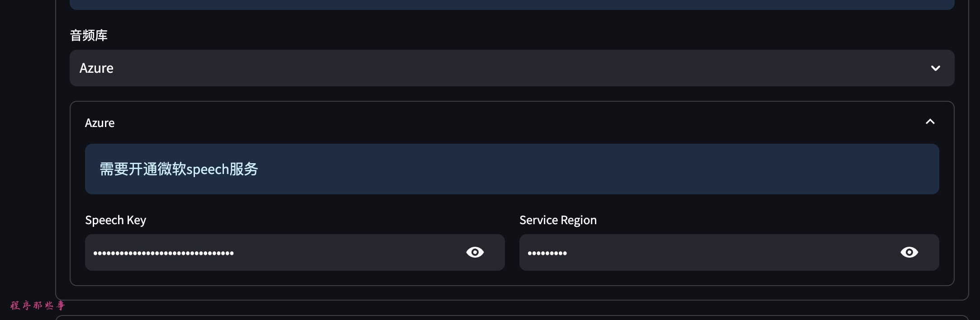Viewport: 980px width, 320px height.
Task: Click the Service Region field label
Action: pos(557,220)
